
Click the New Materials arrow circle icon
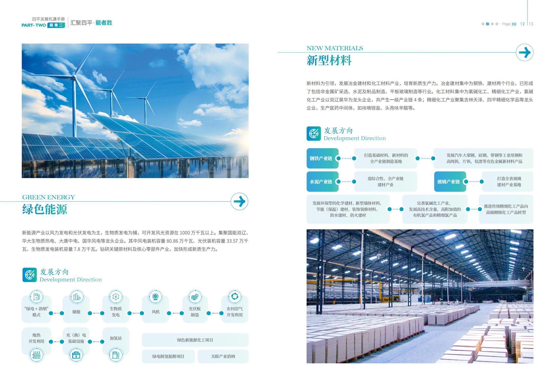tap(524, 53)
